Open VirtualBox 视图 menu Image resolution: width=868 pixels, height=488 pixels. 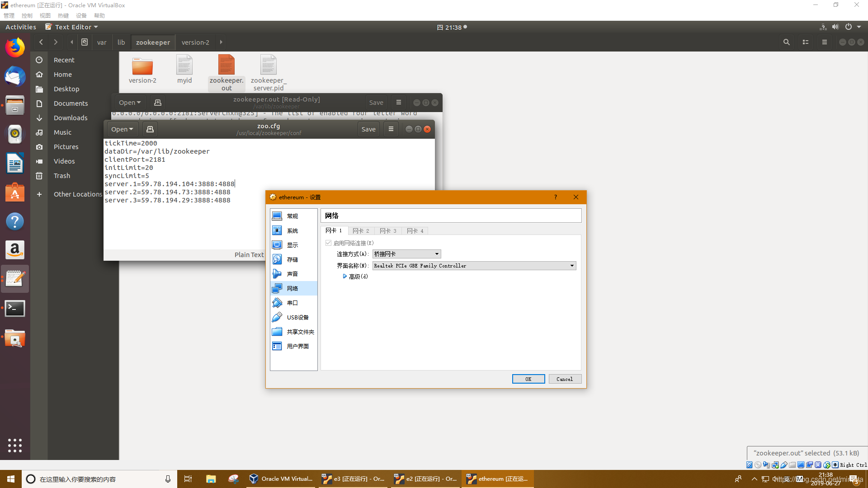point(45,15)
